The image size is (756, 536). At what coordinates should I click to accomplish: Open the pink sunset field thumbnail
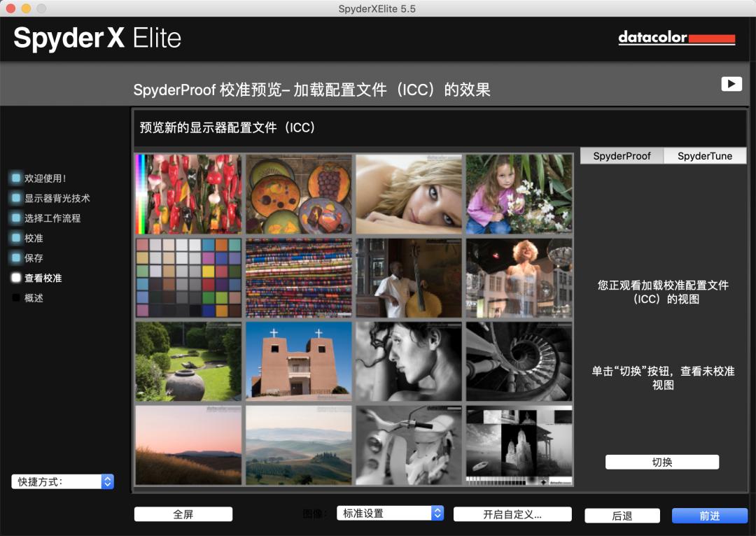(x=188, y=445)
